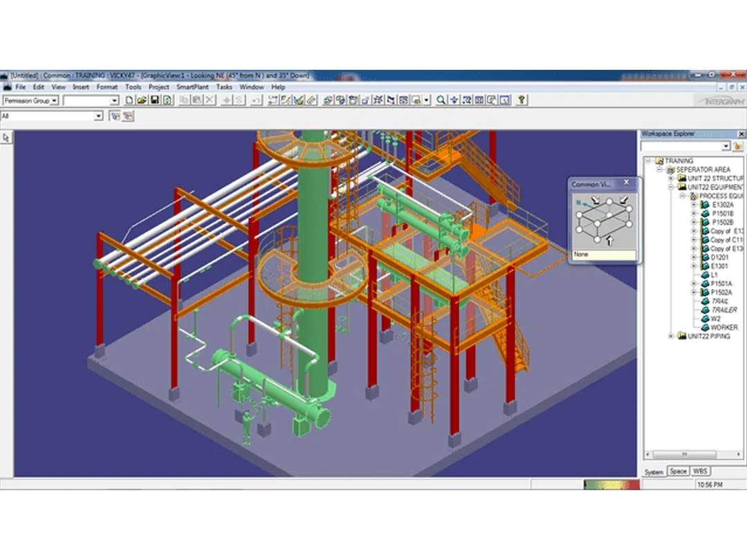Click the E1302A equipment icon in tree
747x560 pixels.
pyautogui.click(x=704, y=205)
